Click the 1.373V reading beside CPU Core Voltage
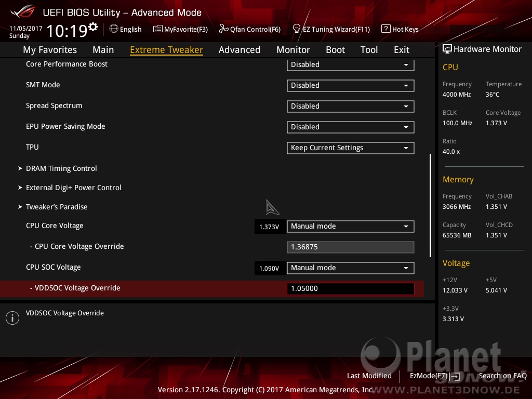The image size is (532, 399). pyautogui.click(x=269, y=227)
